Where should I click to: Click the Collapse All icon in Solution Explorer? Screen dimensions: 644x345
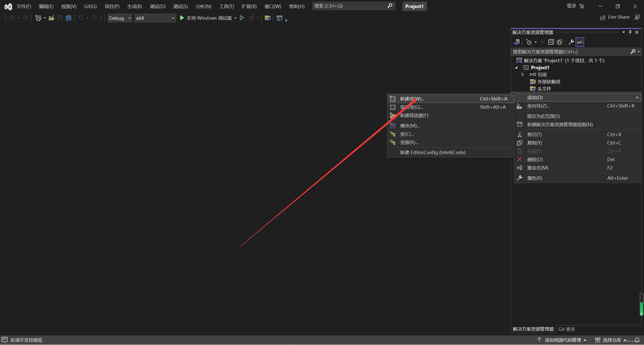pyautogui.click(x=551, y=42)
